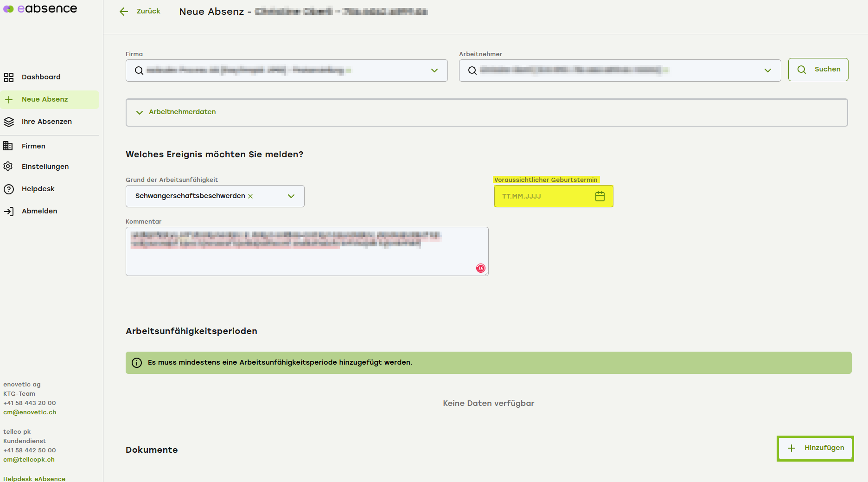Click the magnifier icon in Arbeitnehmer field
This screenshot has width=868, height=482.
[472, 71]
